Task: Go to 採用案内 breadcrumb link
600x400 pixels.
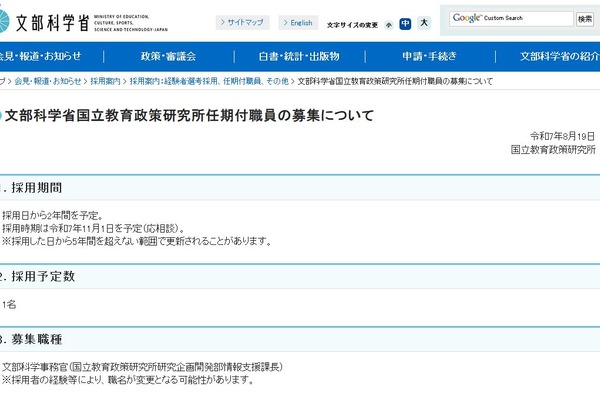Action: [105, 81]
